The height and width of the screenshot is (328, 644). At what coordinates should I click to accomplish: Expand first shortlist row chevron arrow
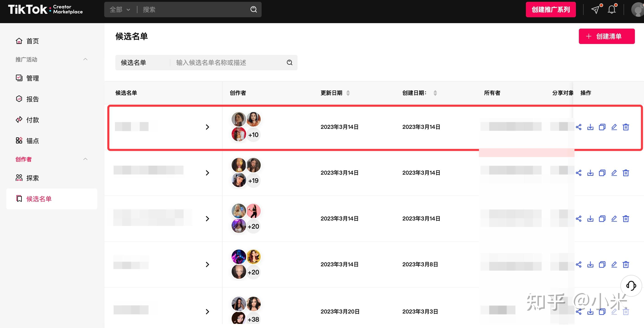point(207,127)
